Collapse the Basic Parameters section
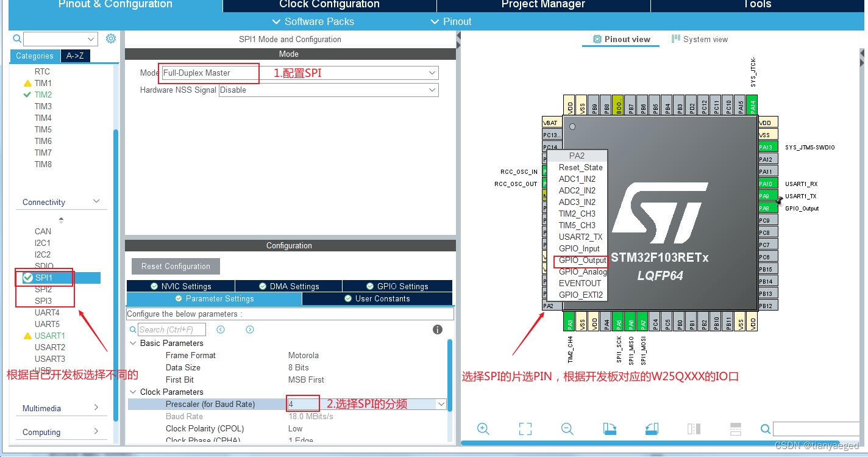 tap(133, 343)
